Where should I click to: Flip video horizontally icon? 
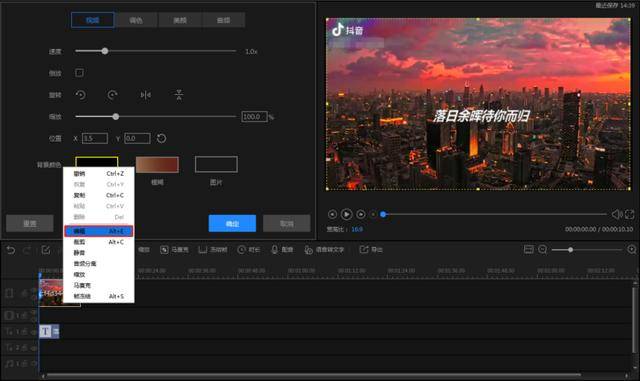145,95
